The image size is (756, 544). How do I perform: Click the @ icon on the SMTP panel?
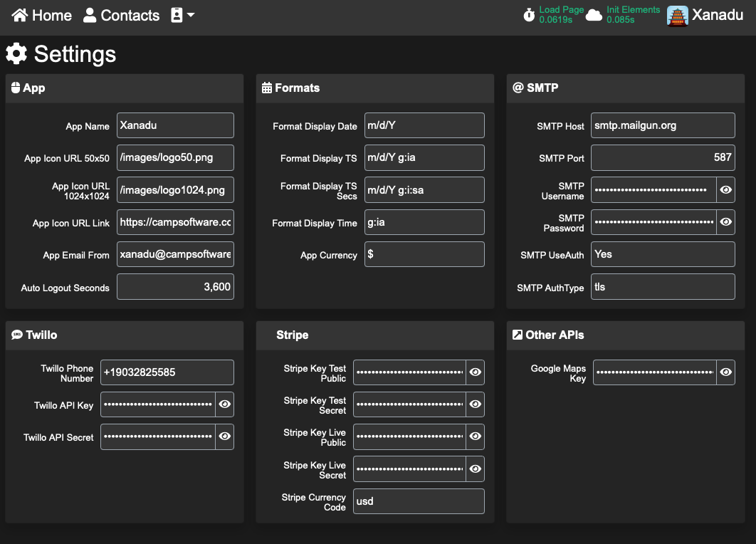[x=518, y=88]
